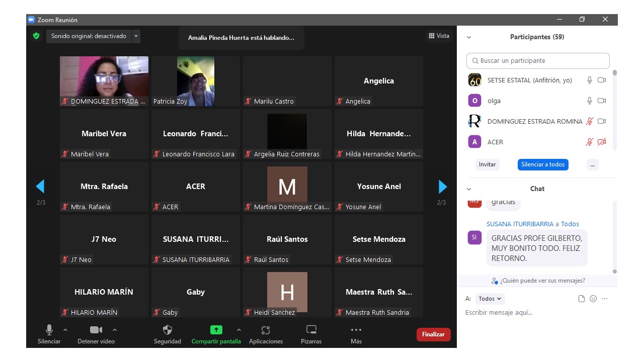The width and height of the screenshot is (644, 362).
Task: Toggle olga's microphone in participant list
Action: point(590,101)
